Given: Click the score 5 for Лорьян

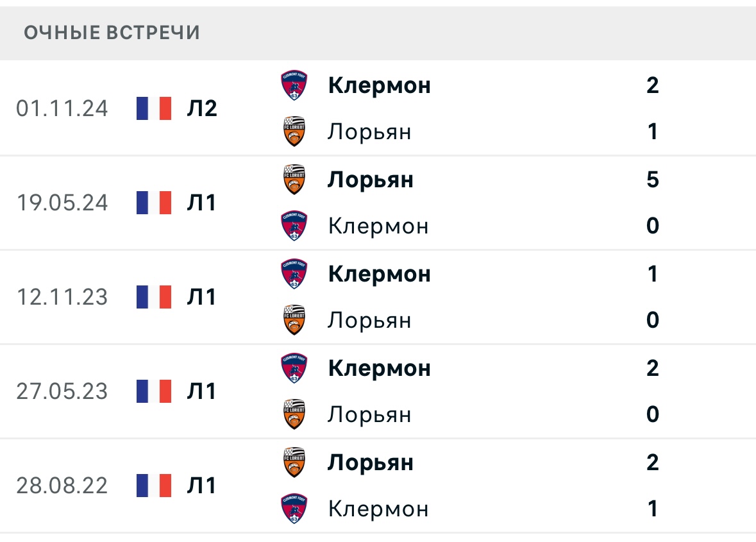Looking at the screenshot, I should [652, 180].
